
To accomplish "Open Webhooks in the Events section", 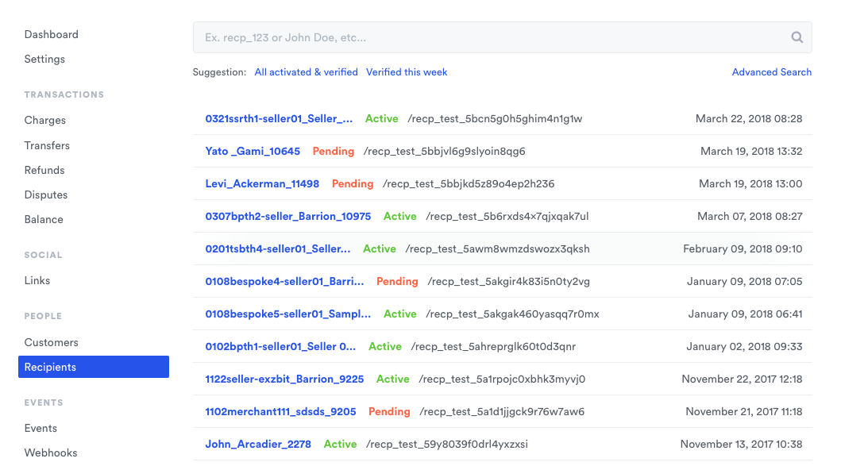I will click(50, 453).
